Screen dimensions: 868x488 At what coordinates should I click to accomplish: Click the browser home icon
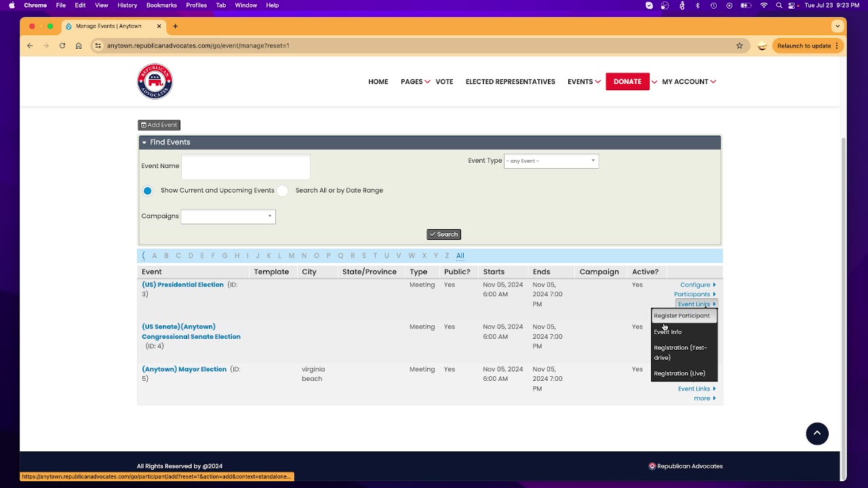tap(79, 45)
